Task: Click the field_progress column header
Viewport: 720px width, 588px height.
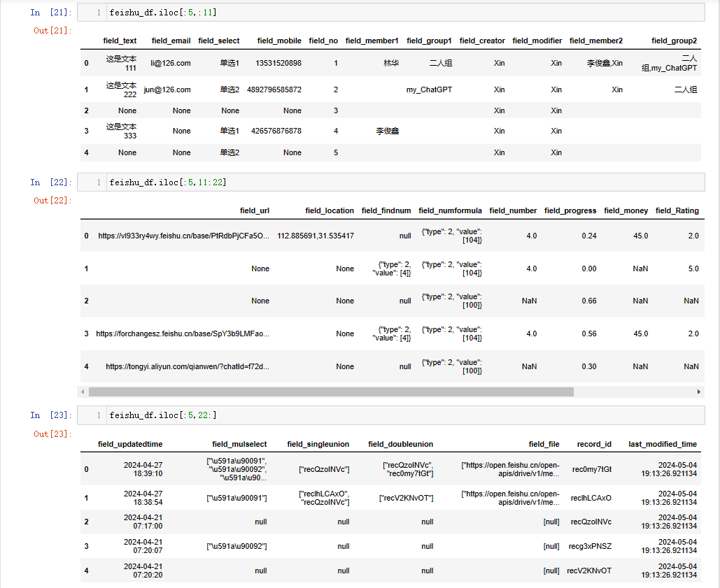Action: (570, 210)
